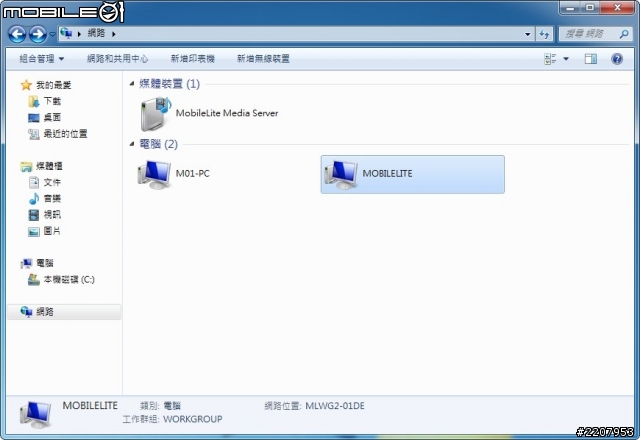This screenshot has width=640, height=440.
Task: Click 新增印表機 in the toolbar
Action: click(193, 59)
